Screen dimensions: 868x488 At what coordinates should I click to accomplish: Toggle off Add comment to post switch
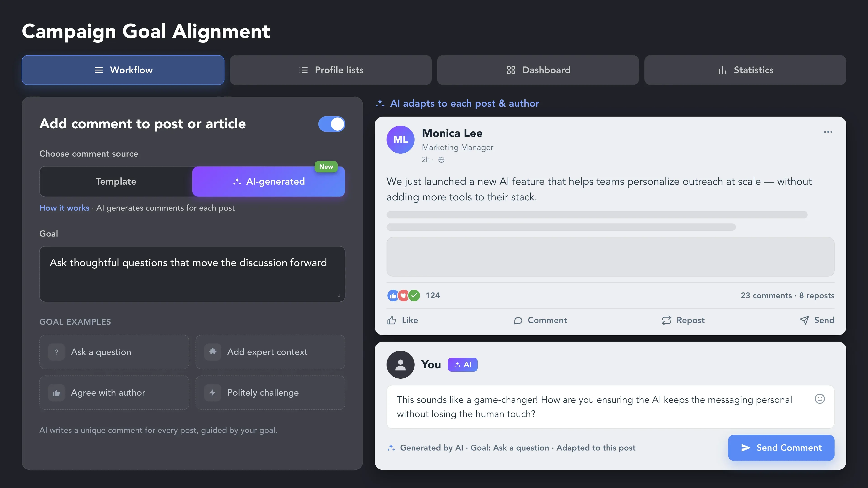click(x=332, y=124)
